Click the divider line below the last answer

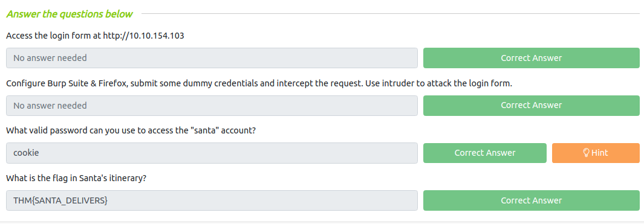point(322,222)
